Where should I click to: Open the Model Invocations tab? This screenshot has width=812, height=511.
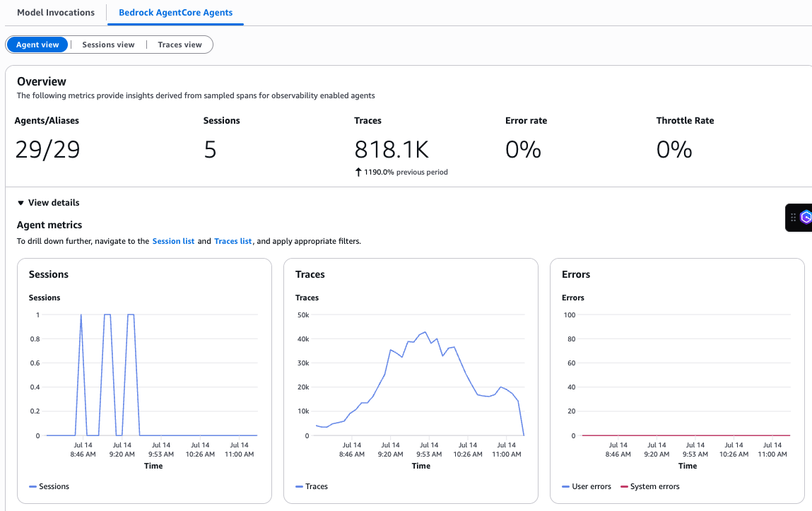[x=55, y=13]
